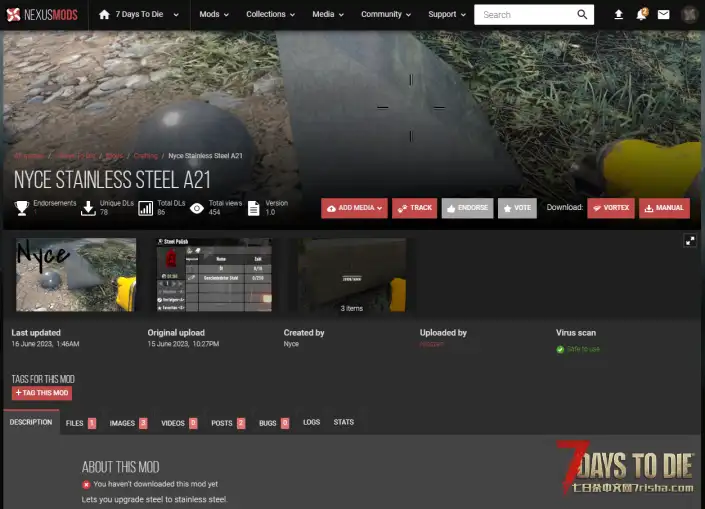705x509 pixels.
Task: Open the Add Media dropdown button
Action: coord(354,208)
